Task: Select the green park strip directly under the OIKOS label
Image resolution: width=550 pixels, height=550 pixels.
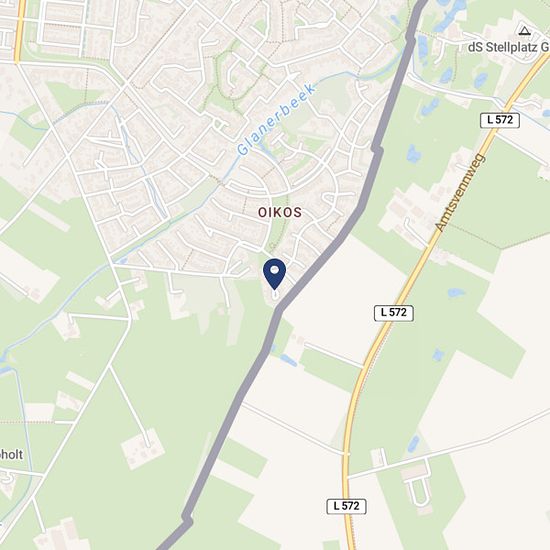Action: (277, 235)
